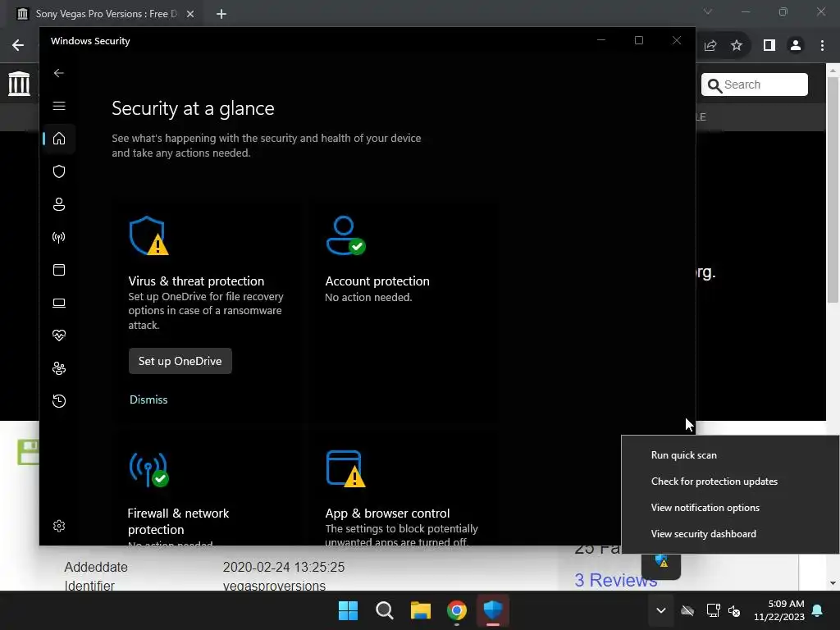Open File Explorer from taskbar
The height and width of the screenshot is (630, 840).
pyautogui.click(x=421, y=610)
